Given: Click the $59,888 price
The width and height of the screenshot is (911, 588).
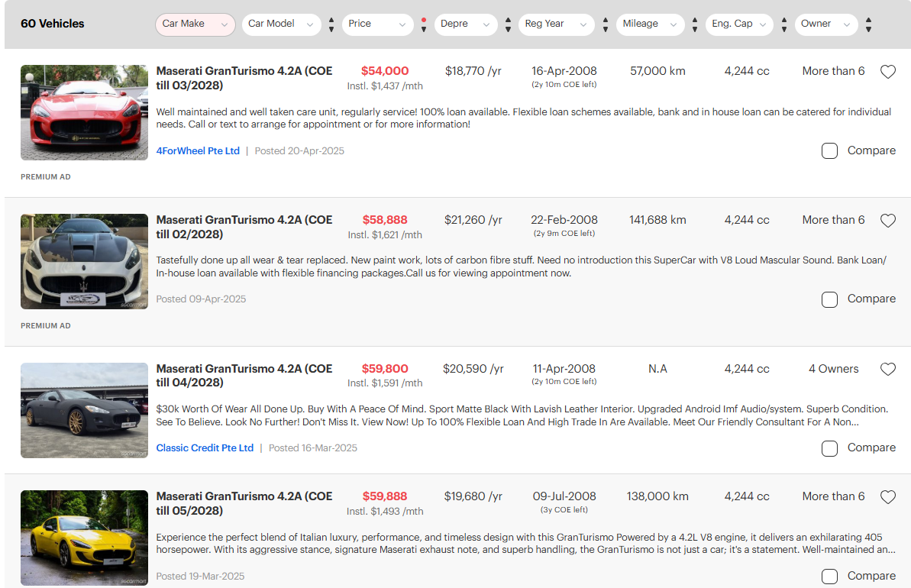Looking at the screenshot, I should tap(385, 496).
